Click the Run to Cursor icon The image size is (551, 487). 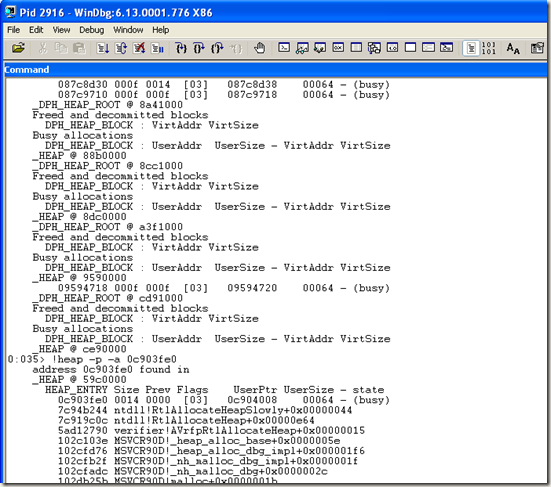click(x=235, y=48)
